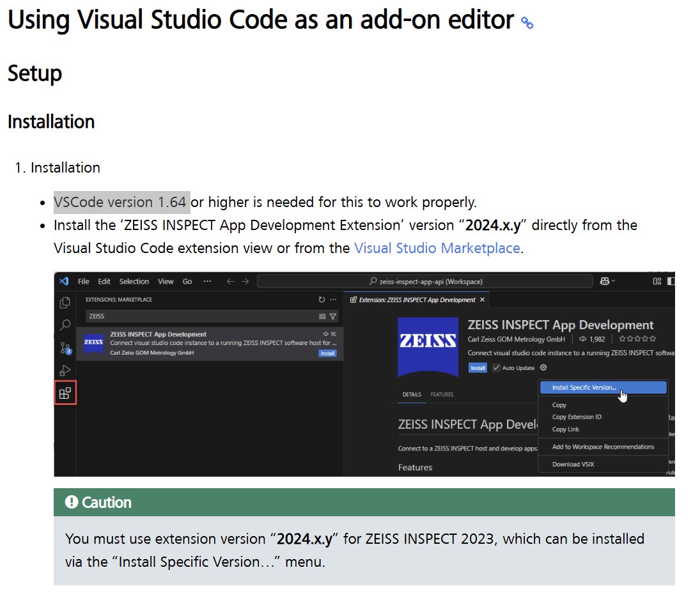The width and height of the screenshot is (700, 600).
Task: Close the Extension: ZEISS INSPECT tab
Action: click(482, 300)
